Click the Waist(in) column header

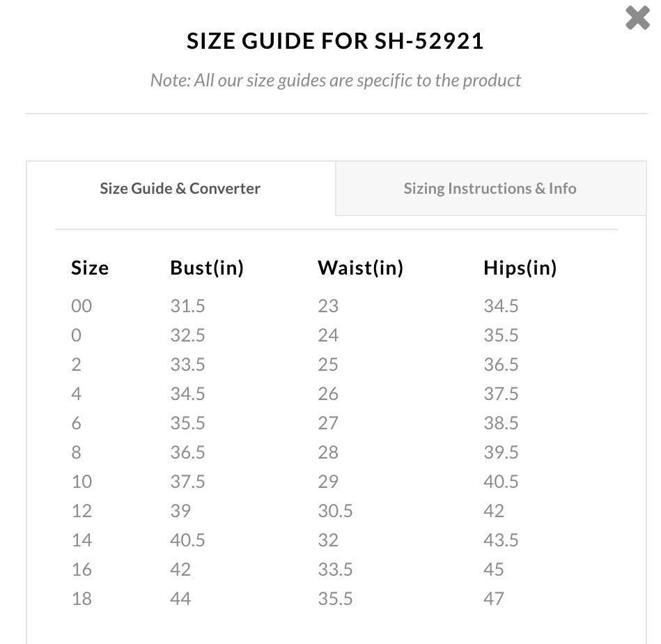pyautogui.click(x=360, y=268)
